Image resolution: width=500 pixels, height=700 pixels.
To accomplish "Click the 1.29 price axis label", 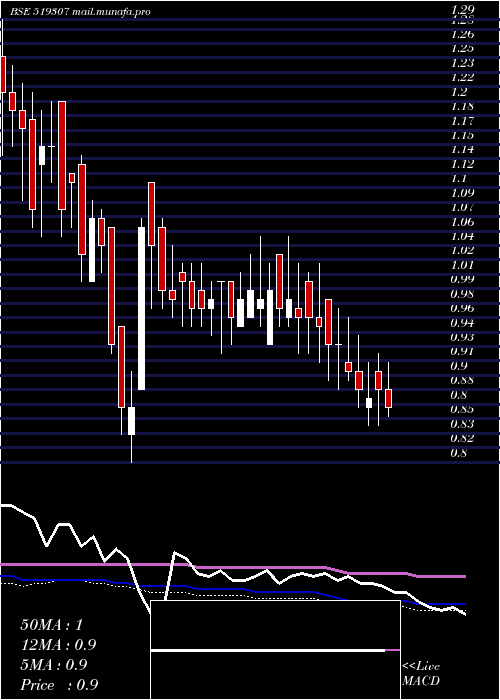I will pos(463,10).
